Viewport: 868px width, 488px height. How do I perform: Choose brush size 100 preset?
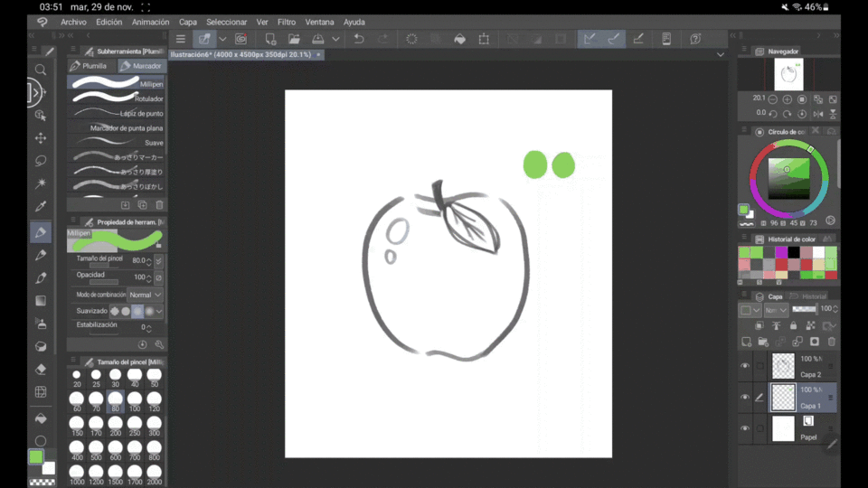[x=135, y=401]
